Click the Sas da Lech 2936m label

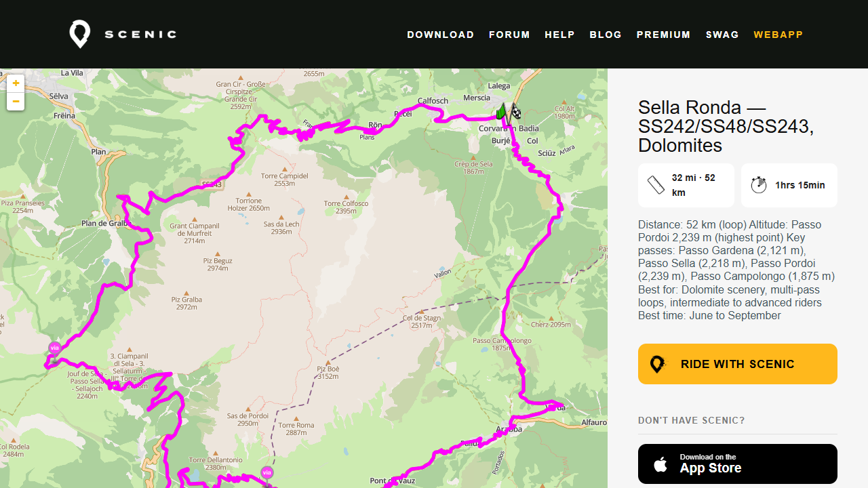click(281, 228)
